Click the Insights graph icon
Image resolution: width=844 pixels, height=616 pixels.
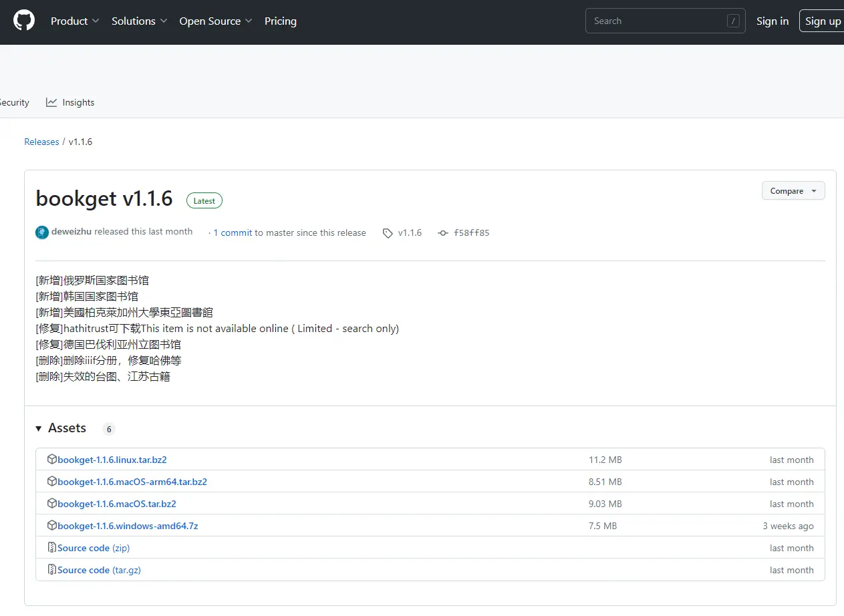tap(51, 102)
